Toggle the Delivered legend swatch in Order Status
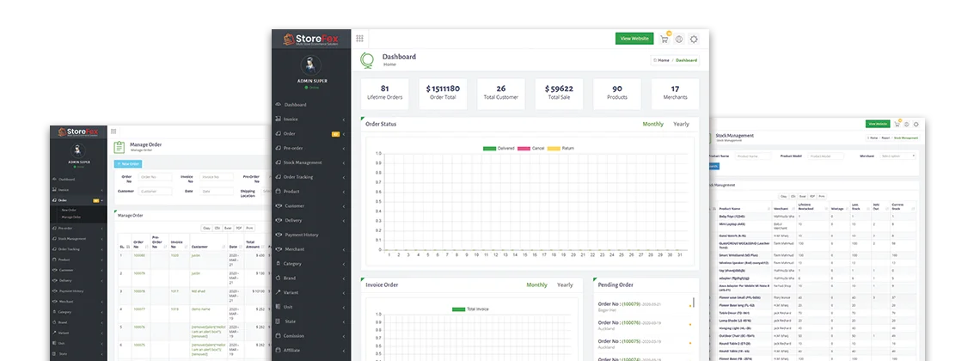980x361 pixels. click(x=489, y=149)
